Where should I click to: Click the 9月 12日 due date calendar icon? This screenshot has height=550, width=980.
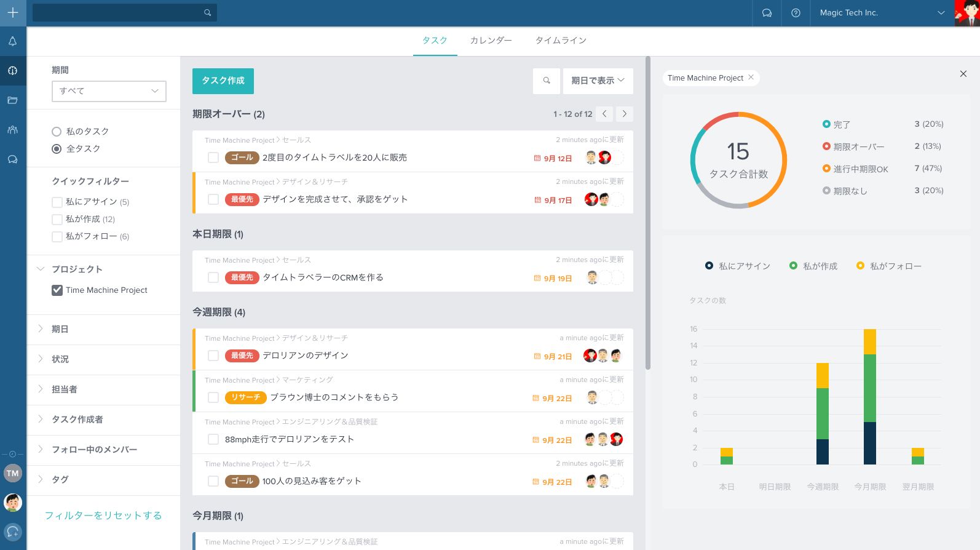(537, 158)
